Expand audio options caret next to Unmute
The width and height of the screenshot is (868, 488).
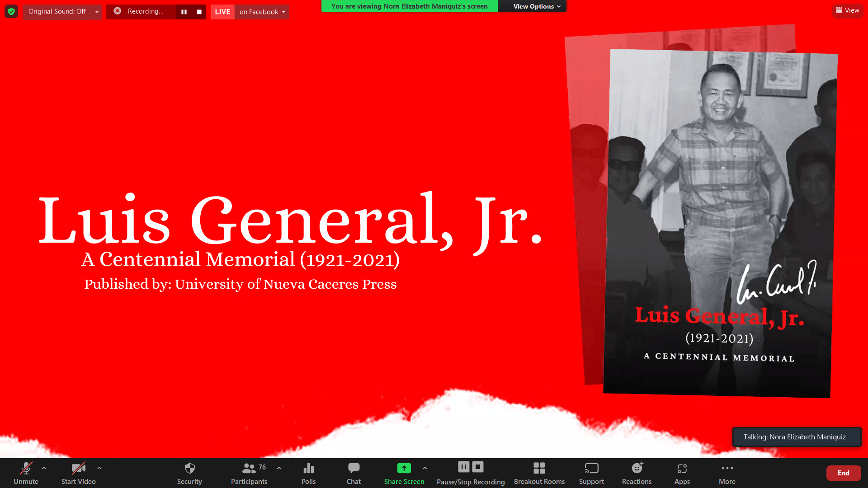coord(44,468)
